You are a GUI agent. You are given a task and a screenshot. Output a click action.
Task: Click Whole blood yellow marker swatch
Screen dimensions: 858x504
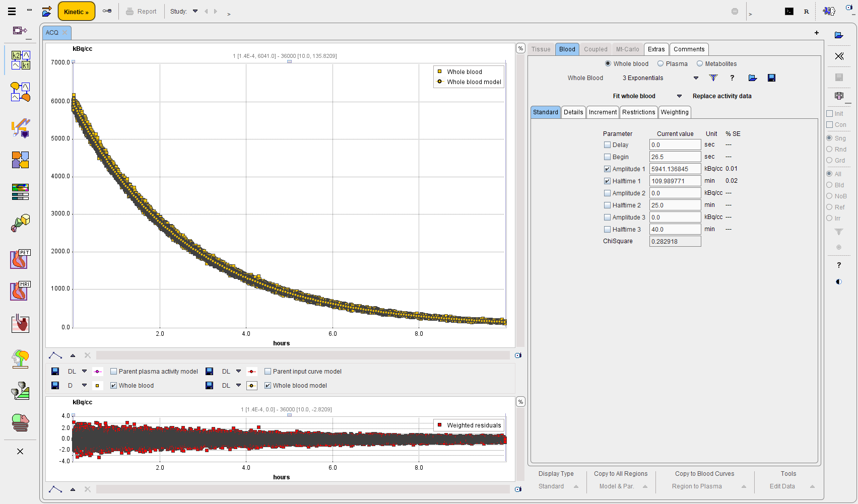[x=98, y=386]
